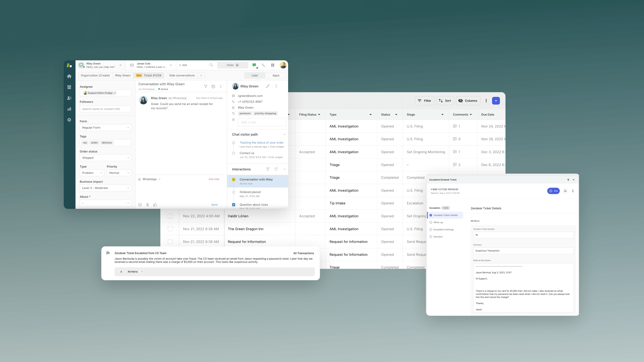Click the pencil edit icon beside Riley Green
Screen dimensions: 644x362
pyautogui.click(x=268, y=86)
